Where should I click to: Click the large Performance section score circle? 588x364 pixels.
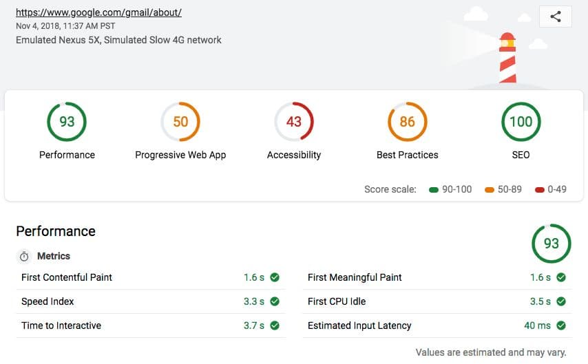pos(552,244)
